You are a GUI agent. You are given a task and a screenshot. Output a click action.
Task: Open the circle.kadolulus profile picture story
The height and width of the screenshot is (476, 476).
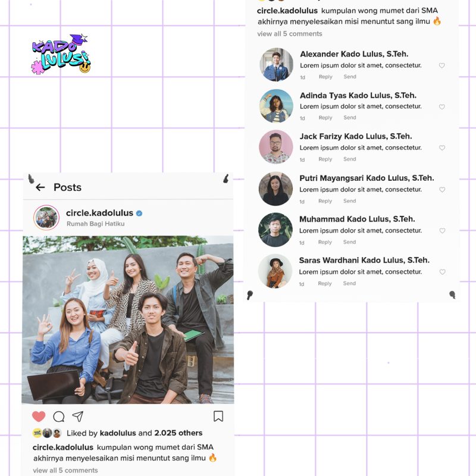point(46,217)
